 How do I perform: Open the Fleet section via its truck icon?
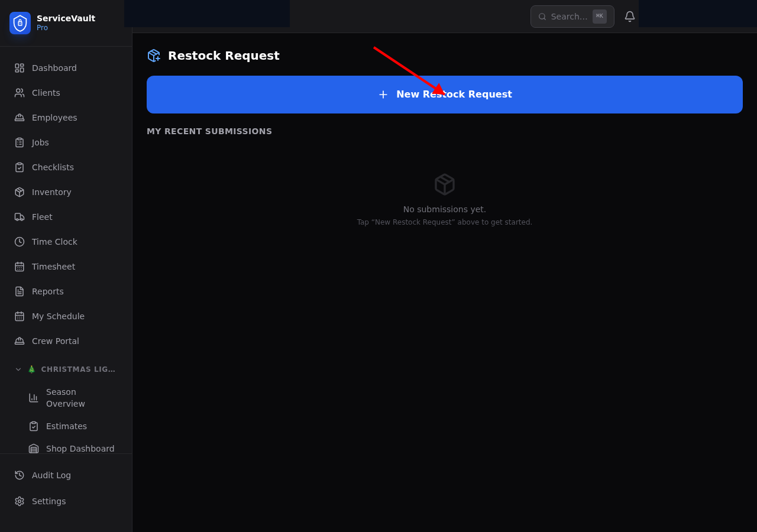[20, 216]
